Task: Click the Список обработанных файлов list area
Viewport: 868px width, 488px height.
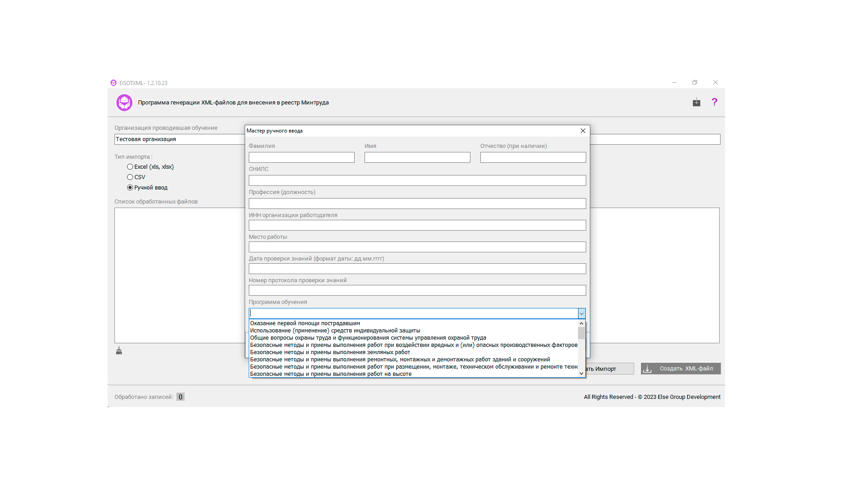Action: pyautogui.click(x=180, y=275)
